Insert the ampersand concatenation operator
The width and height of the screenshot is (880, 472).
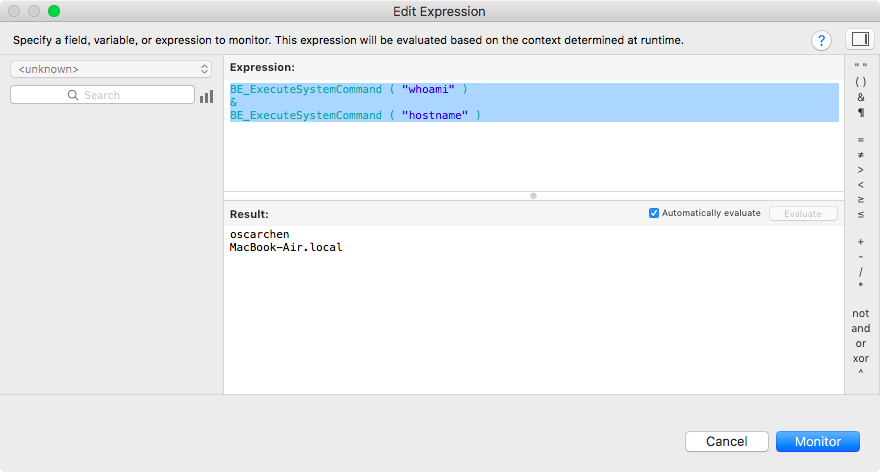(860, 97)
